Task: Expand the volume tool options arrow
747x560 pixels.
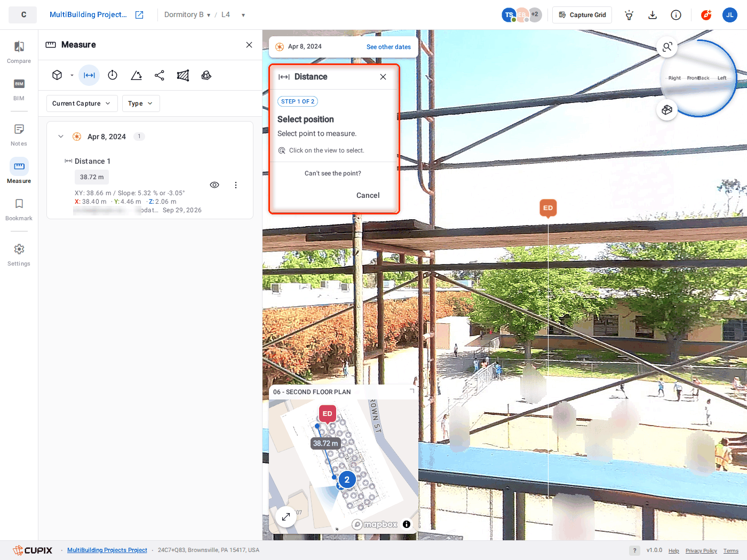Action: [72, 75]
